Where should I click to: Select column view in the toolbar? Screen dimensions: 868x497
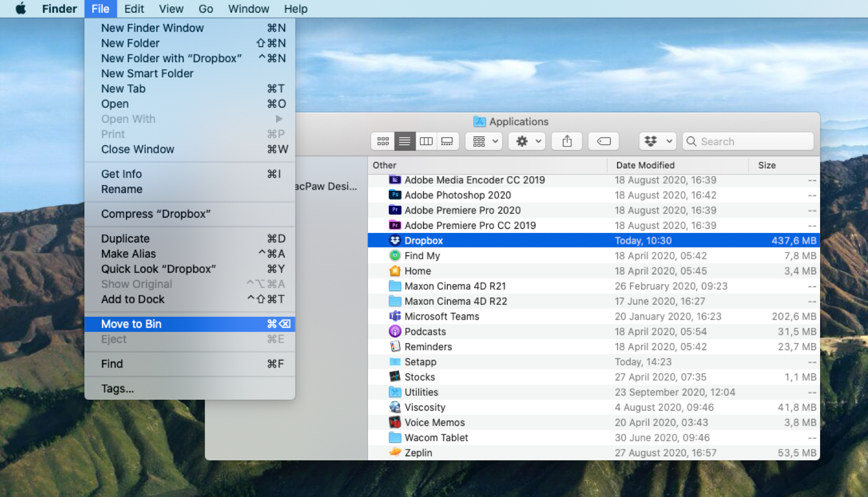point(426,141)
